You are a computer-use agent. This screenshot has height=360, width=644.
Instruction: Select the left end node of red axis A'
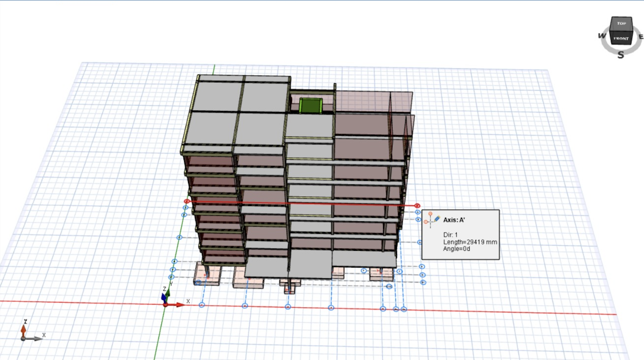click(x=187, y=201)
